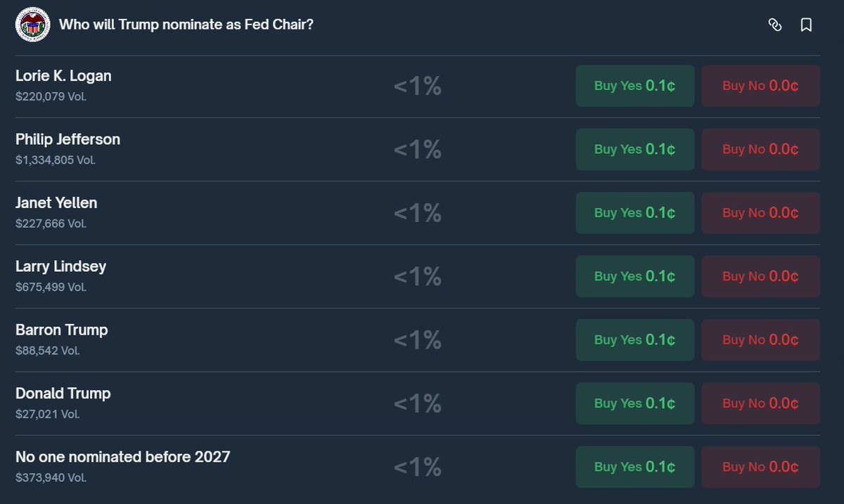
Task: Buy Yes for Barron Trump
Action: click(634, 340)
